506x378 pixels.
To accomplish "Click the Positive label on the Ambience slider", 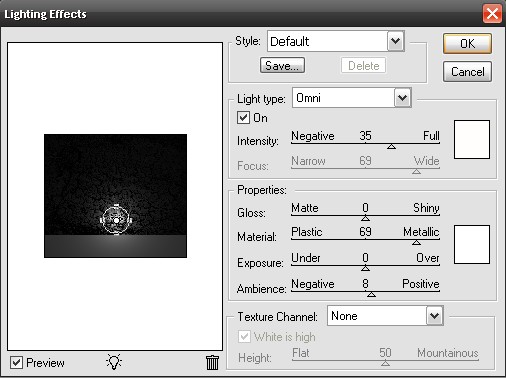I will 421,284.
